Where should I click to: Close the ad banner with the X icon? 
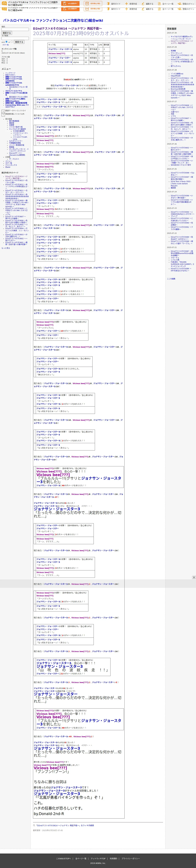point(194,578)
